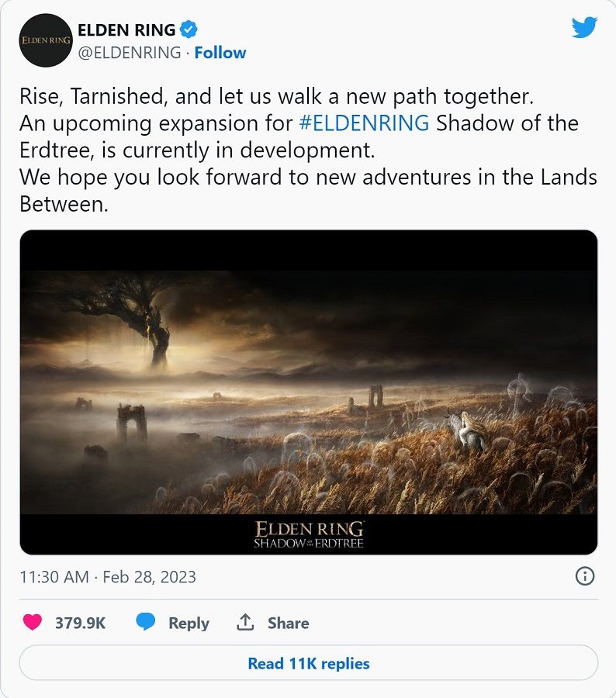Image resolution: width=616 pixels, height=698 pixels.
Task: Click the Shadow of the Erdtree logo
Action: coord(309,535)
